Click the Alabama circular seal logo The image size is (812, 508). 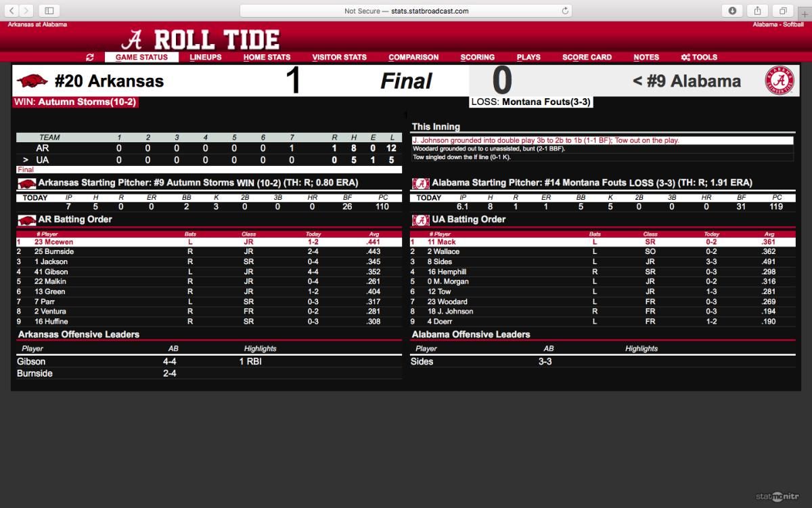tap(778, 80)
